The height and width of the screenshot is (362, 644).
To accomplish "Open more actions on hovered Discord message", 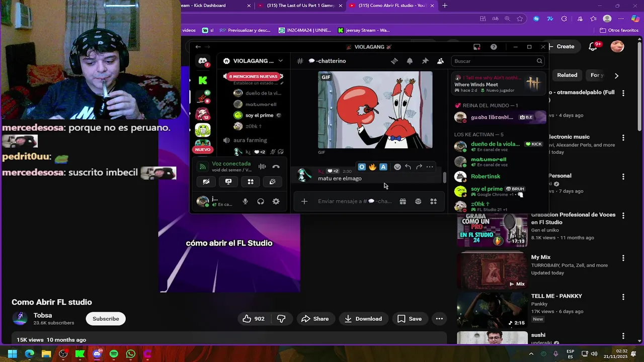I will pos(429,167).
